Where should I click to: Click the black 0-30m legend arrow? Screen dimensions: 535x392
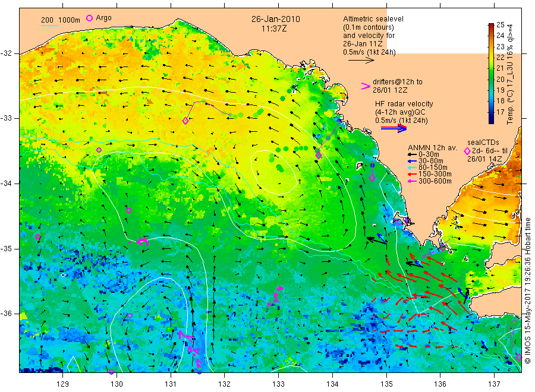click(412, 154)
